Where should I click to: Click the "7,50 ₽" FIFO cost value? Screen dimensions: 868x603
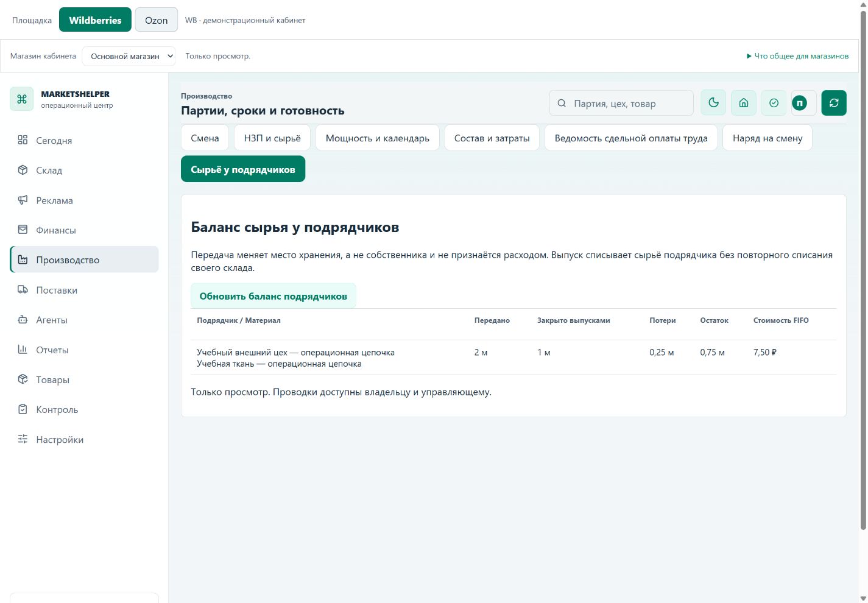[765, 352]
